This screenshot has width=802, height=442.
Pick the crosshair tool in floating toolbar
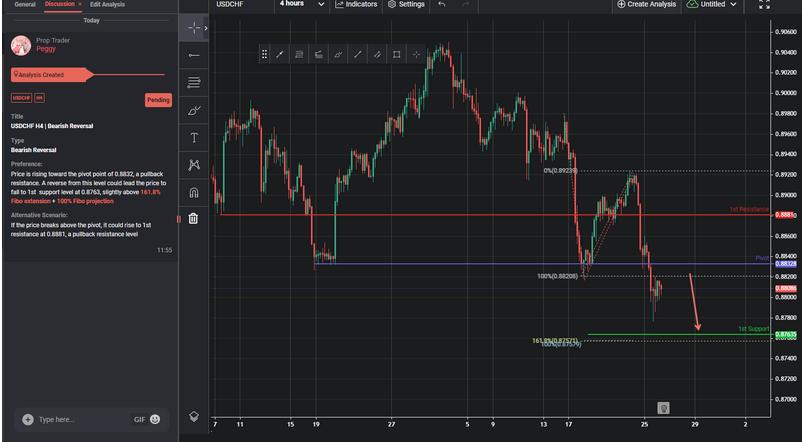[x=416, y=54]
